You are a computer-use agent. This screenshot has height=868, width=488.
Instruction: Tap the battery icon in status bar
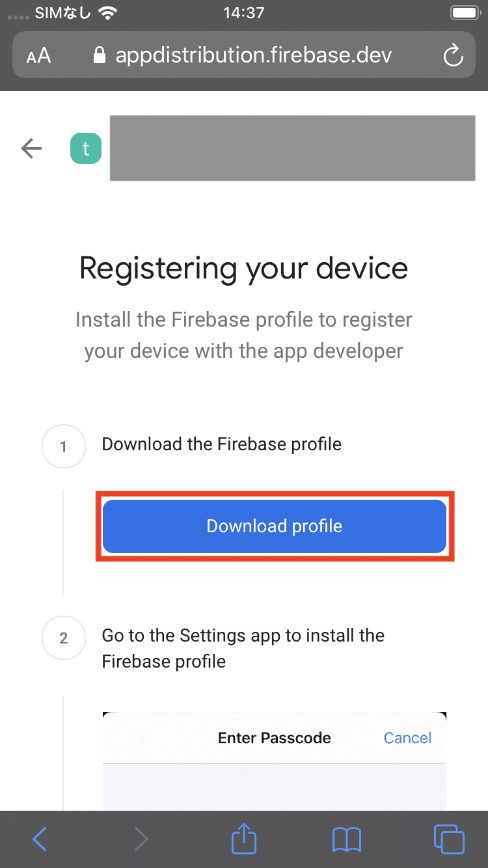point(464,13)
